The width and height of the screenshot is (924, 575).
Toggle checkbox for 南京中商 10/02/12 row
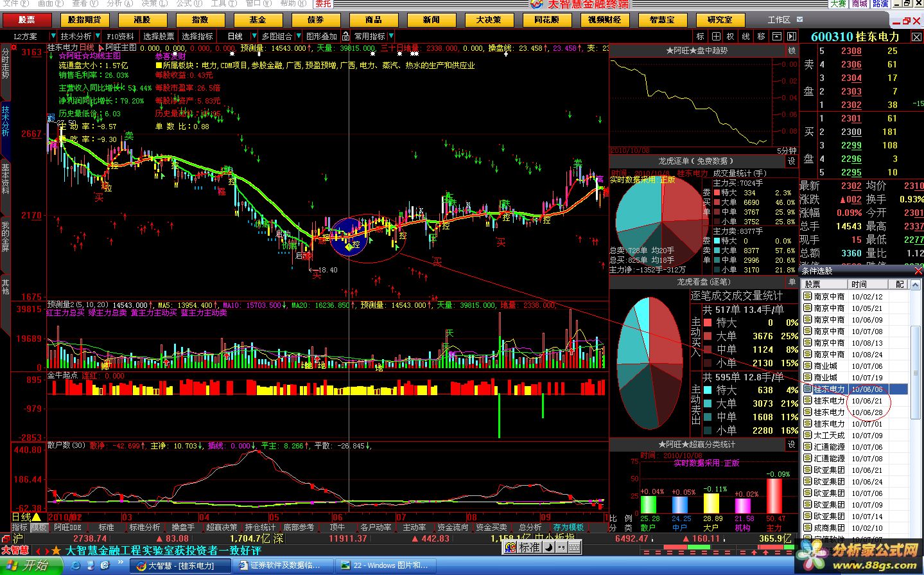[808, 296]
